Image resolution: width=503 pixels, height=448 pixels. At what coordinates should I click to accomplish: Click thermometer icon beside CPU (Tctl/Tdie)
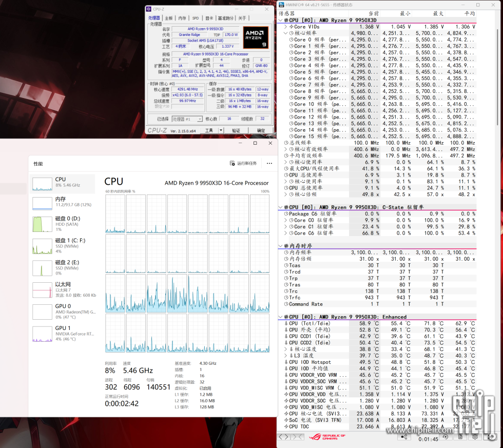(286, 324)
